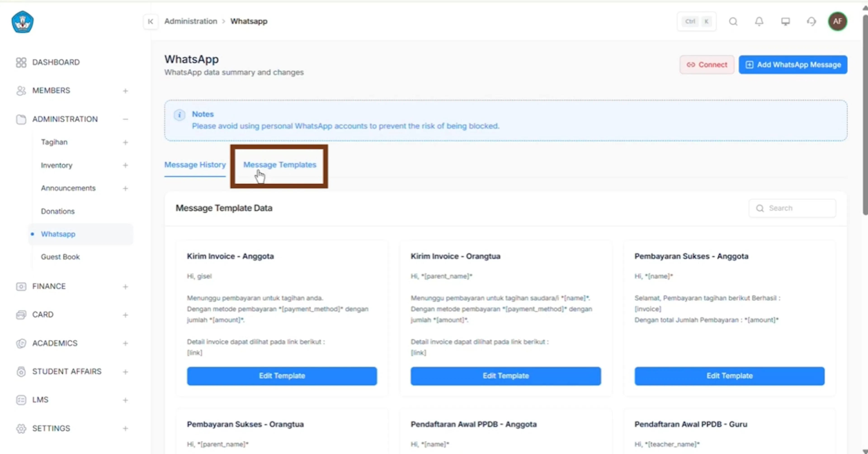Screen dimensions: 868x454
Task: Expand the Card menu section
Action: (x=125, y=315)
